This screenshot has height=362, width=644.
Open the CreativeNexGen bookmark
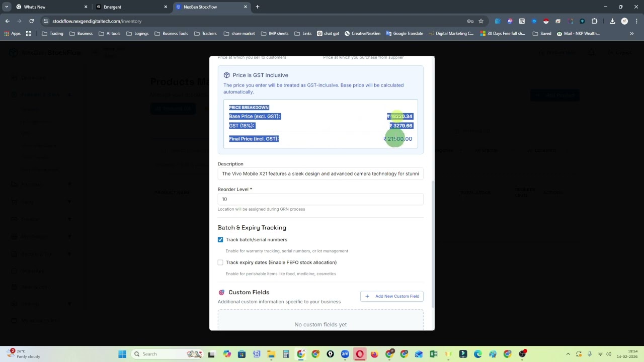[x=362, y=34]
